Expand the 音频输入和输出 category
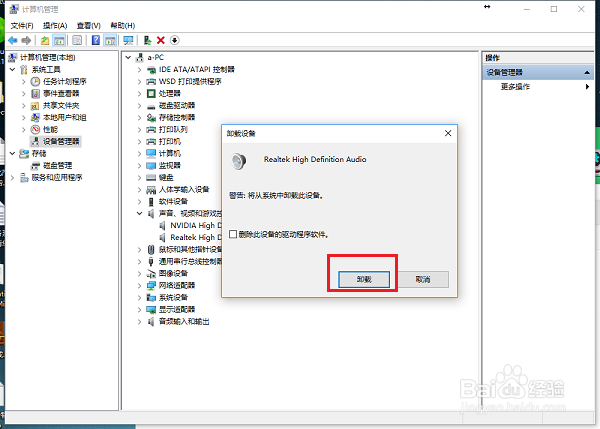This screenshot has height=429, width=600. (x=140, y=321)
